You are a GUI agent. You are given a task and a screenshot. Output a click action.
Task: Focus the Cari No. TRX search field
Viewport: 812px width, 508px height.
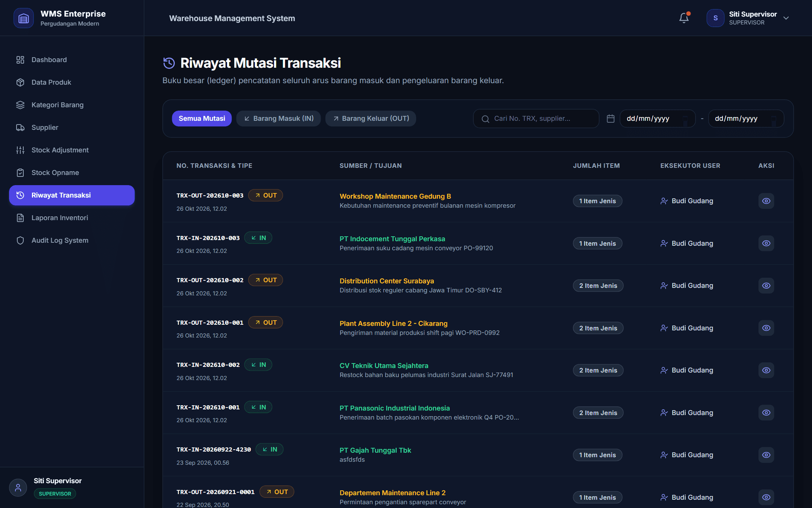[x=536, y=119]
